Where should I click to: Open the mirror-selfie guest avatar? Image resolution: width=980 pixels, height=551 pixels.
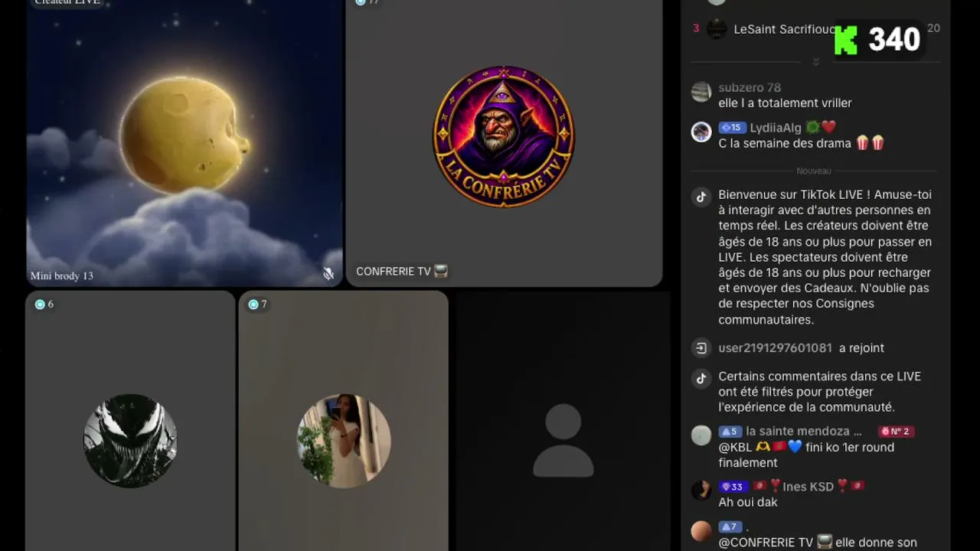[x=344, y=441]
